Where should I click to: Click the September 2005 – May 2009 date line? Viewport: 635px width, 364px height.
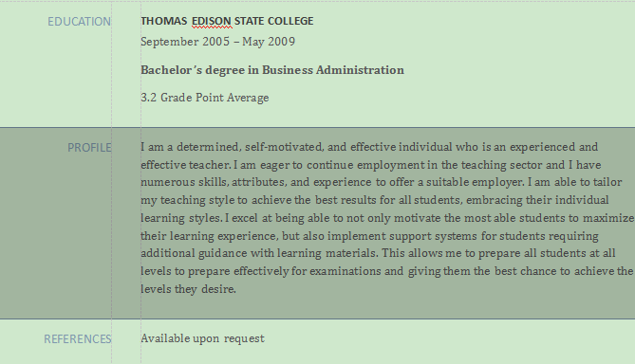pos(218,42)
